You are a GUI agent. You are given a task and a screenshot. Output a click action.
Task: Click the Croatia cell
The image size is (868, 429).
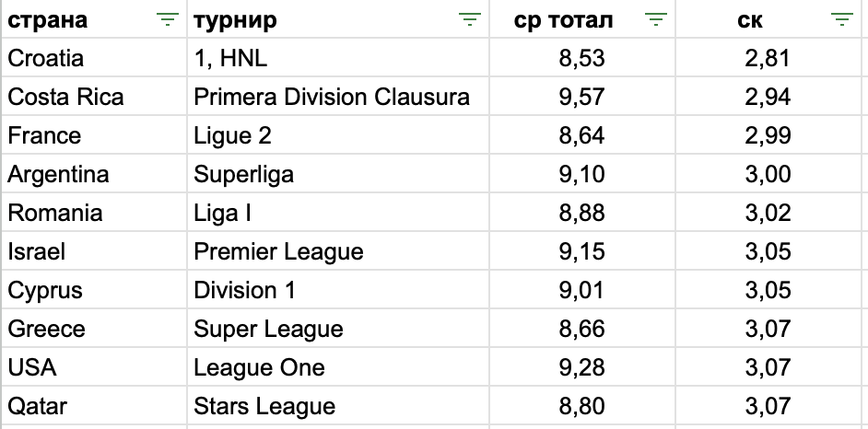94,57
